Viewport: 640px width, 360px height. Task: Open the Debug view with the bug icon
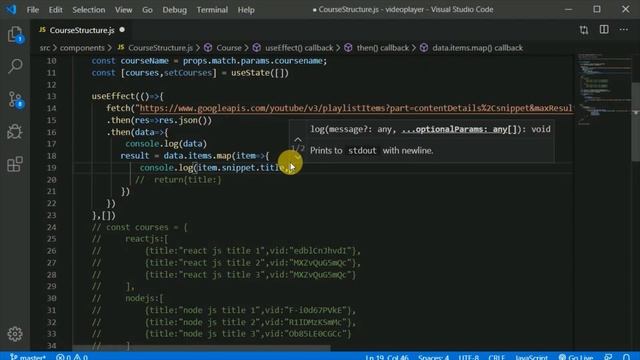15,131
